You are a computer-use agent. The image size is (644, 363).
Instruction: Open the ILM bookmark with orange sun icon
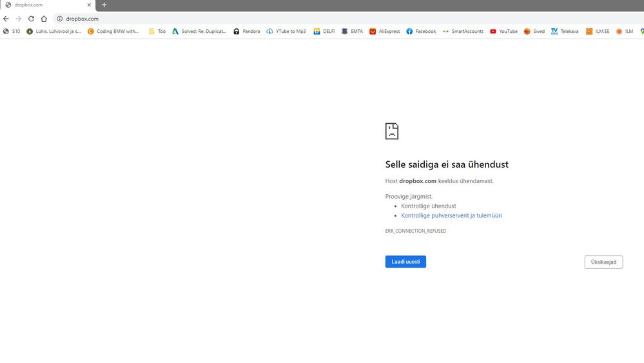pyautogui.click(x=625, y=31)
